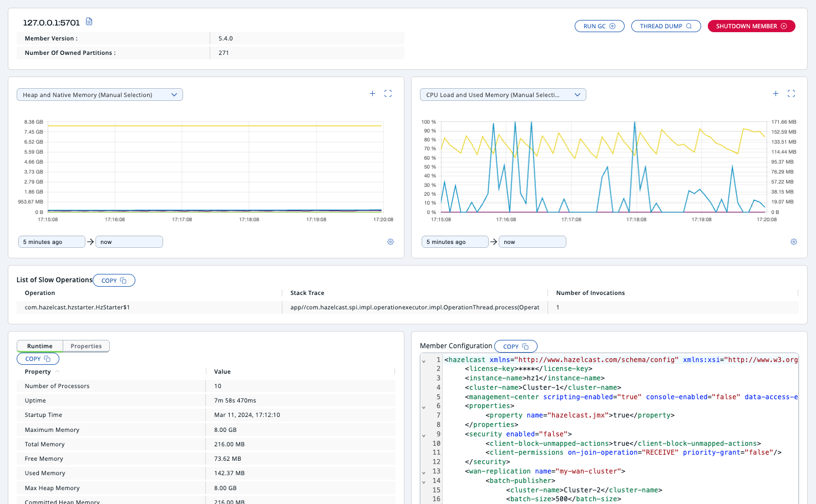Collapse the properties XML node at line 6
816x504 pixels.
tap(424, 407)
